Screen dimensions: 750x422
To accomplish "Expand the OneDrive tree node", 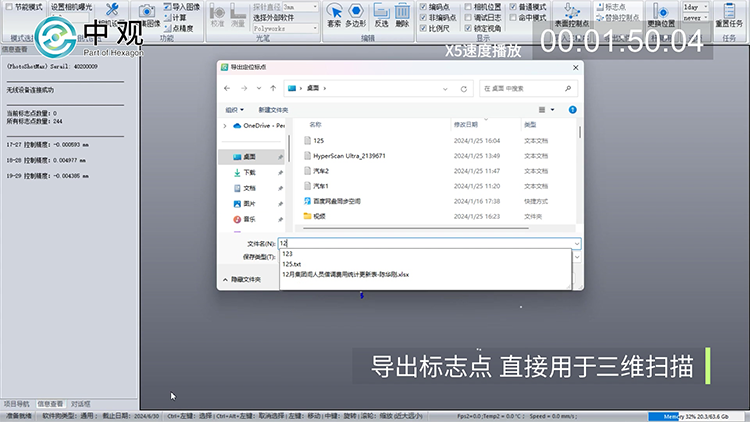I will click(x=224, y=126).
